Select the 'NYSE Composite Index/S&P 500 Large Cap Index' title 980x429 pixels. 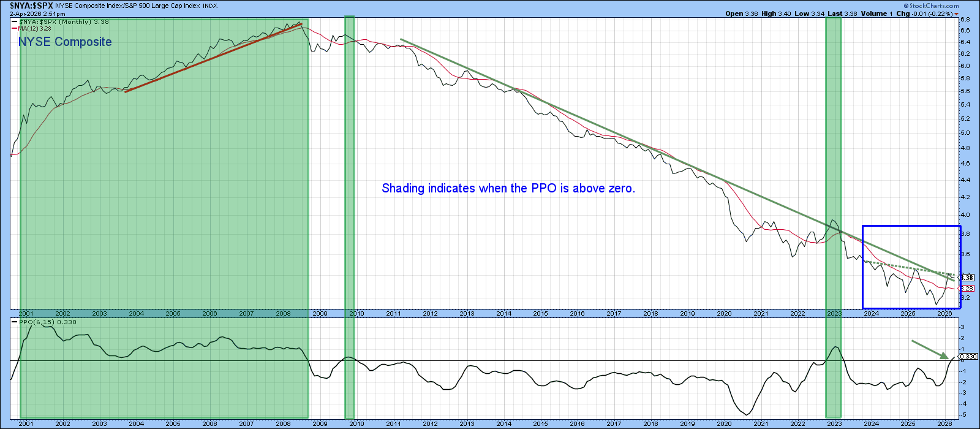[x=127, y=6]
